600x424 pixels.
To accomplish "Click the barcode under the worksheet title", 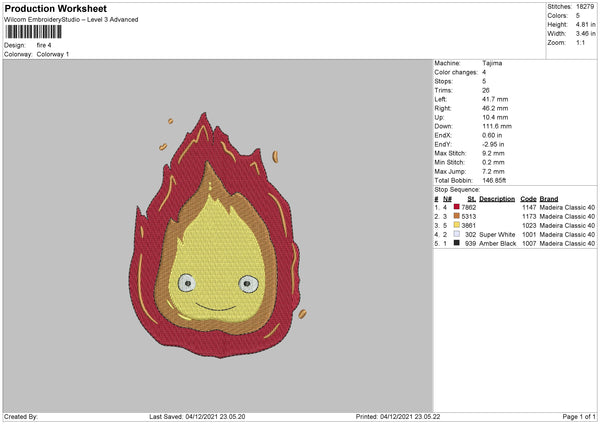I will click(34, 32).
